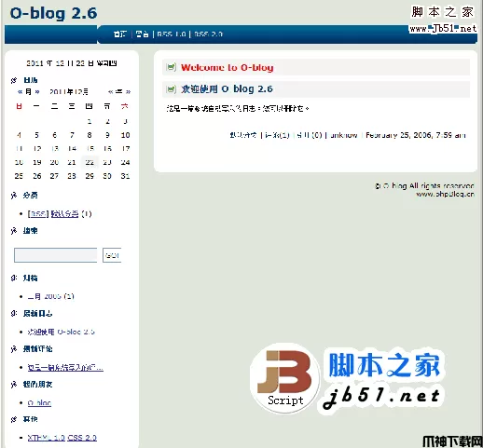Click the O-blog 2.6 site title
Screen dimensions: 483x448
(53, 13)
